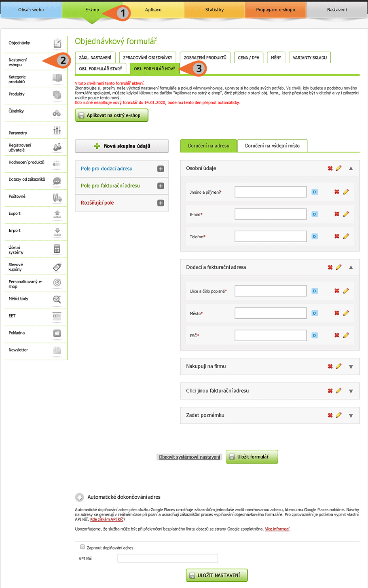This screenshot has height=588, width=368.
Task: Click the API Klíč input field
Action: [168, 558]
